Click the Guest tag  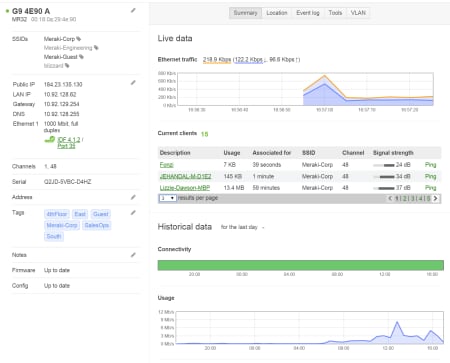[x=101, y=214]
